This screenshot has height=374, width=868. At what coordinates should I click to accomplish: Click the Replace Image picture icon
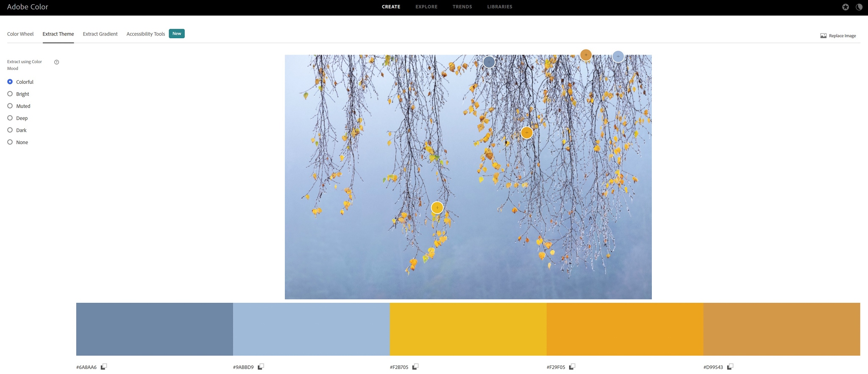click(823, 36)
